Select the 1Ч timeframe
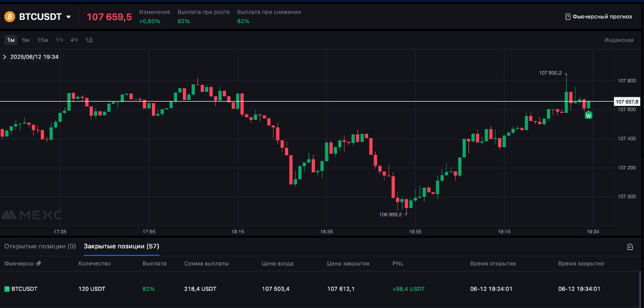The width and height of the screenshot is (644, 308). point(60,40)
